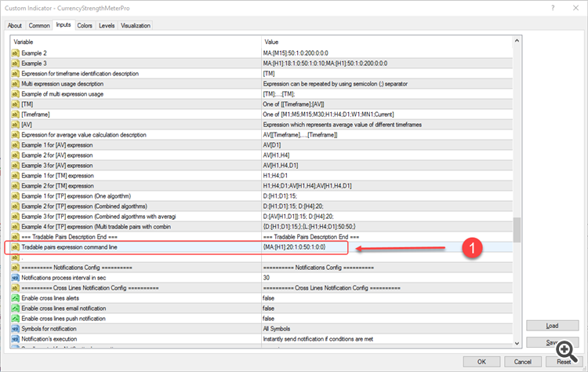Switch to the Common tab
588x372 pixels.
pyautogui.click(x=39, y=26)
